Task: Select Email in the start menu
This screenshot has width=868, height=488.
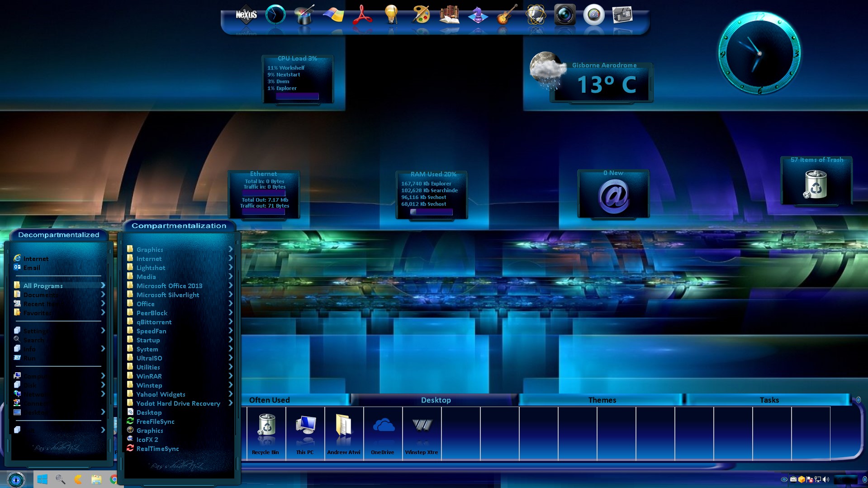Action: [32, 268]
